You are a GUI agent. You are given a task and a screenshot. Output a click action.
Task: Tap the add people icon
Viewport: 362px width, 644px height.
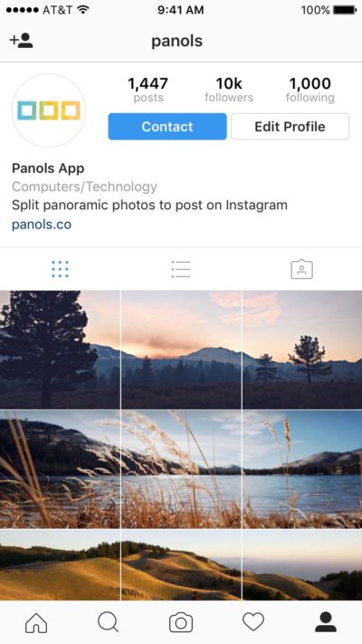point(21,41)
